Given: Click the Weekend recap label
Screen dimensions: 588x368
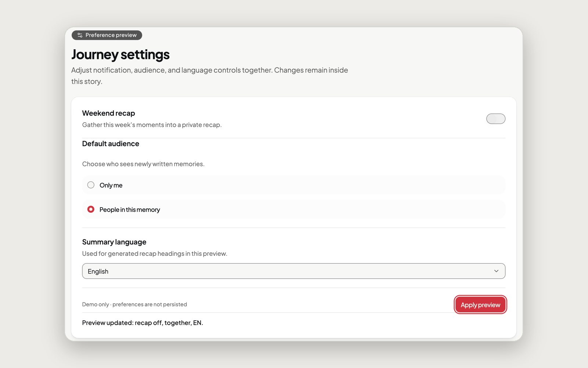Looking at the screenshot, I should coord(108,113).
